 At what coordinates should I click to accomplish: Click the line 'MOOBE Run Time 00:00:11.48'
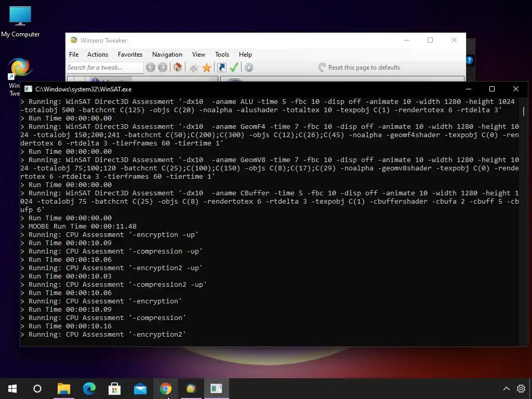click(x=83, y=227)
